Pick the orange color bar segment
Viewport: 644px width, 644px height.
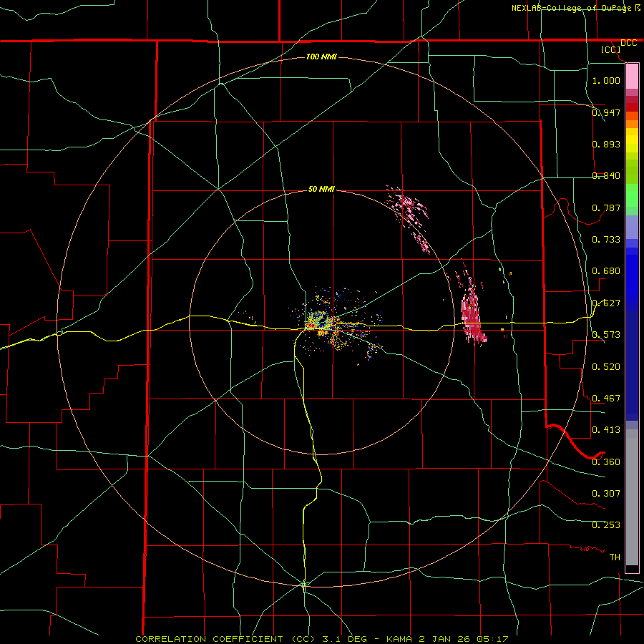632,124
